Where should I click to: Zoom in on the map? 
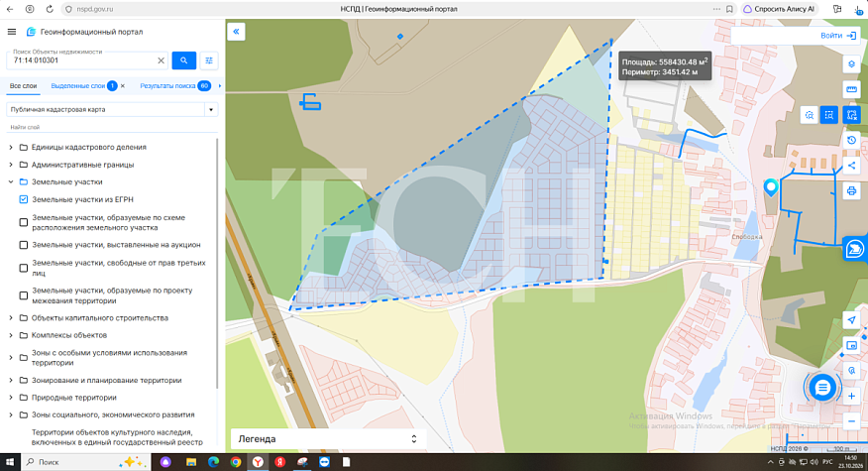point(851,397)
